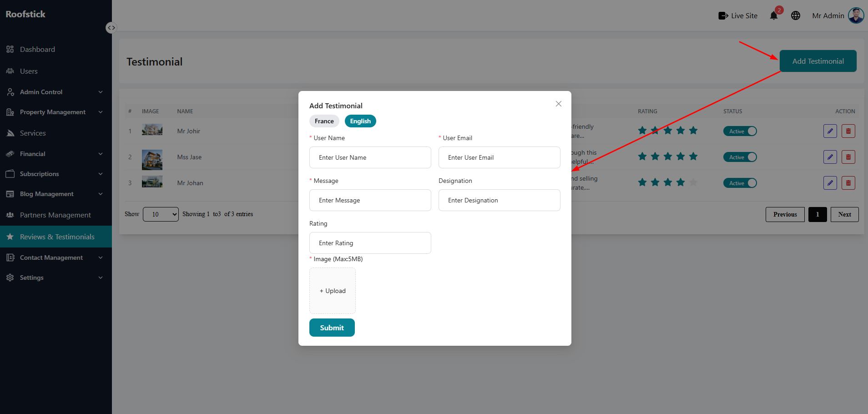This screenshot has height=414, width=868.
Task: Edit Mr Johir testimonial with pencil icon
Action: (830, 131)
